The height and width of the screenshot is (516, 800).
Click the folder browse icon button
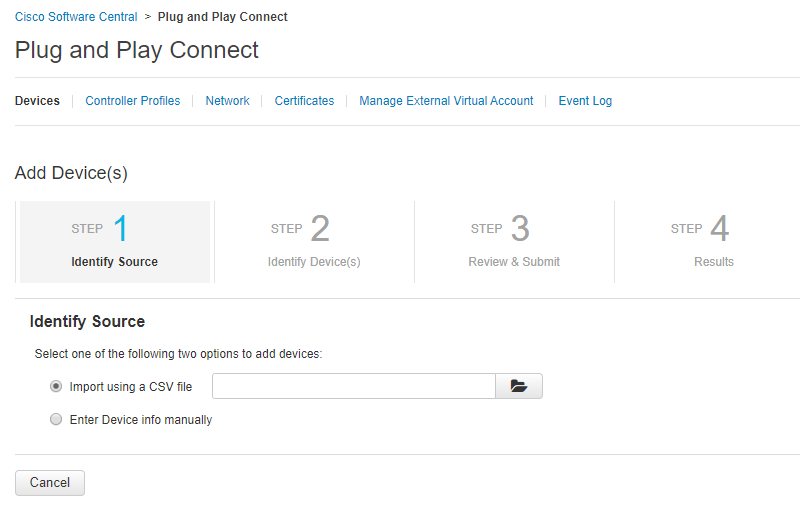[x=519, y=386]
